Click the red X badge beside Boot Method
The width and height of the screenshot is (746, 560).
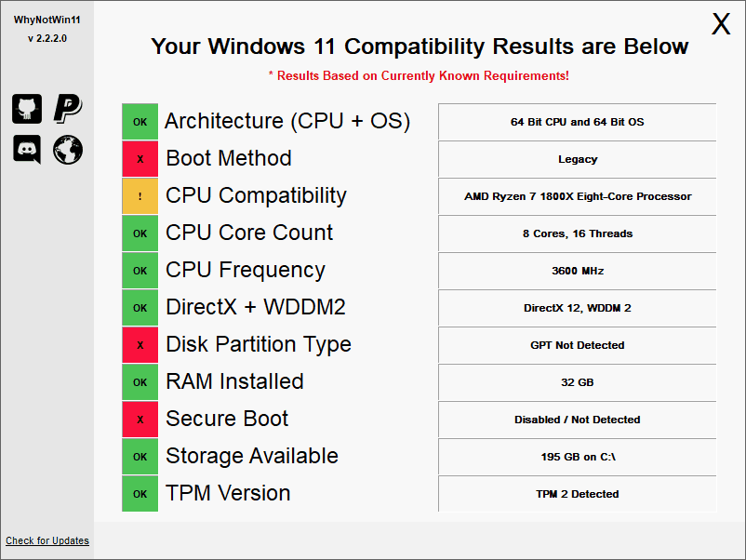(140, 158)
